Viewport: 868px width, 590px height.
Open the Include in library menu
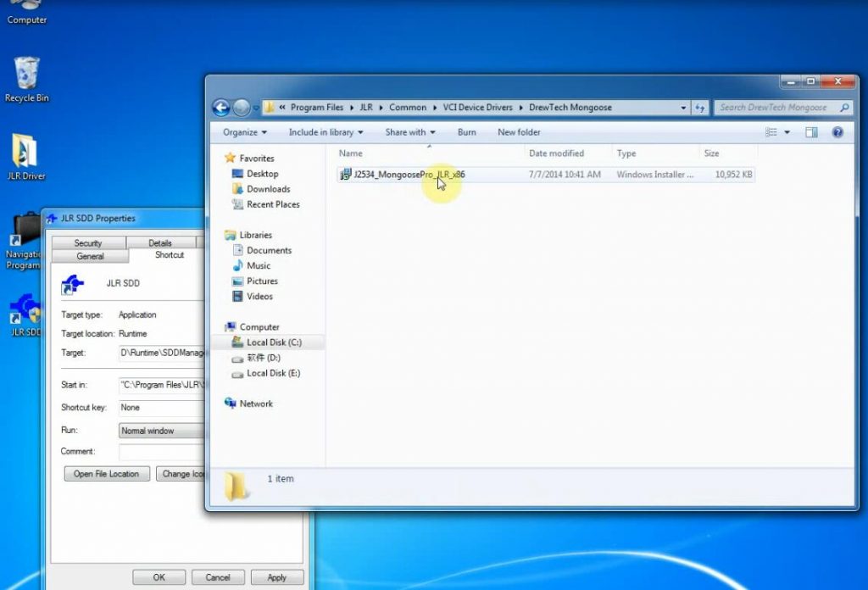(325, 132)
